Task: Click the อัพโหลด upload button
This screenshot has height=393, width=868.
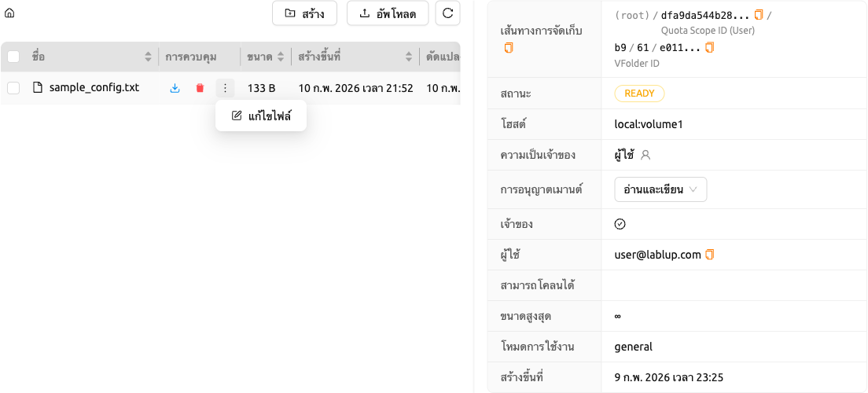Action: [388, 13]
